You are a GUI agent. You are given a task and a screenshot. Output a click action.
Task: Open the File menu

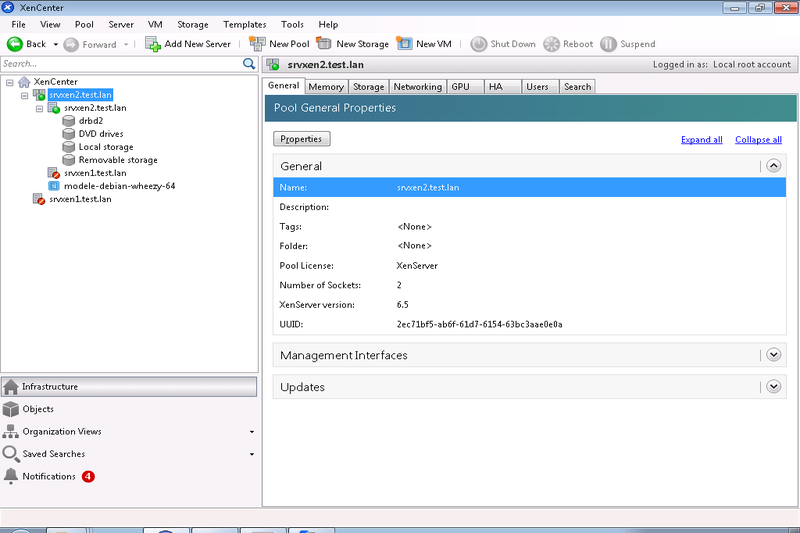[18, 24]
